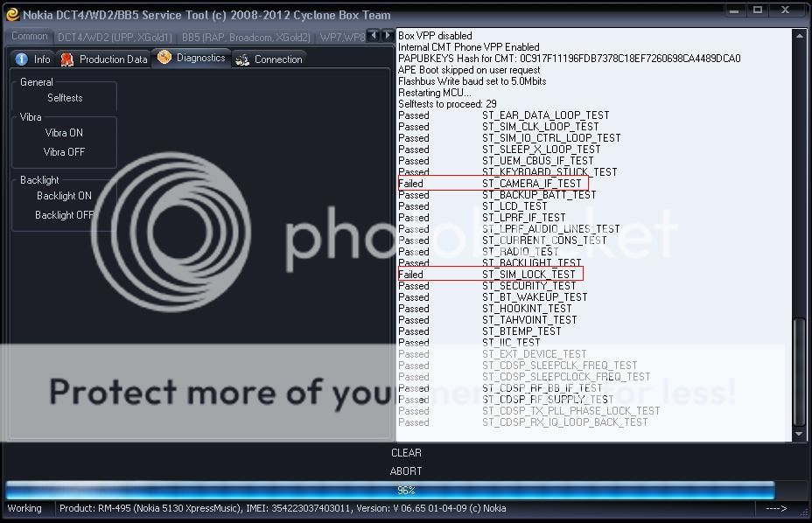Click the Cyclone app logo in title bar
Viewport: 812px width, 523px height.
point(12,15)
